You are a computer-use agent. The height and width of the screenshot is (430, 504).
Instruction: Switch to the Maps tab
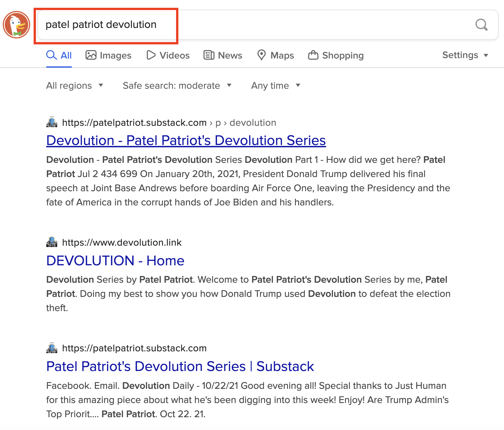276,55
